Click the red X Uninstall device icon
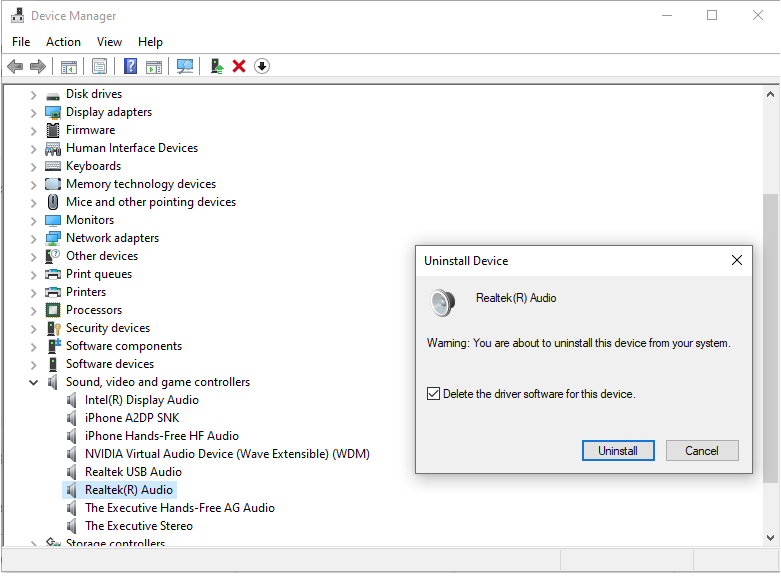Viewport: 781px width, 577px height. coord(239,66)
